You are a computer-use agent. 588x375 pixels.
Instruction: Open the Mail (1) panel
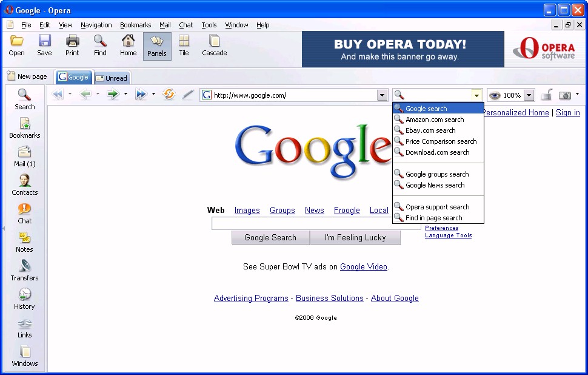(x=24, y=157)
